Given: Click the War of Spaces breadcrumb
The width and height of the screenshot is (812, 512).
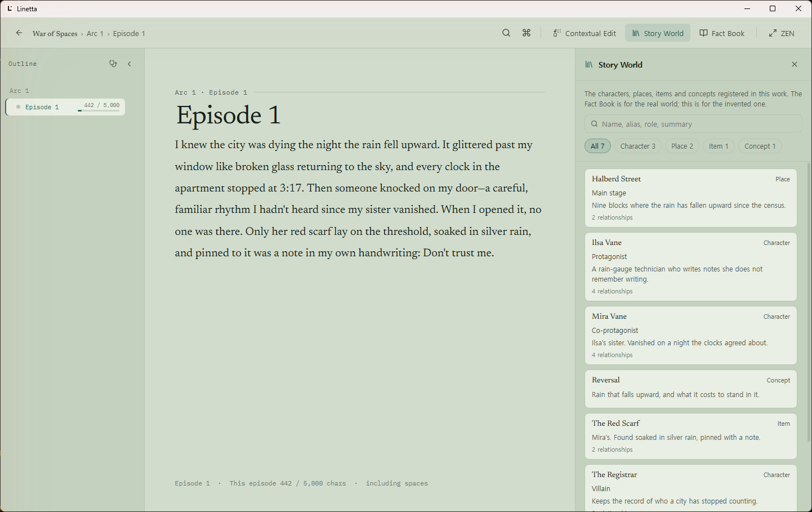Looking at the screenshot, I should coord(55,34).
